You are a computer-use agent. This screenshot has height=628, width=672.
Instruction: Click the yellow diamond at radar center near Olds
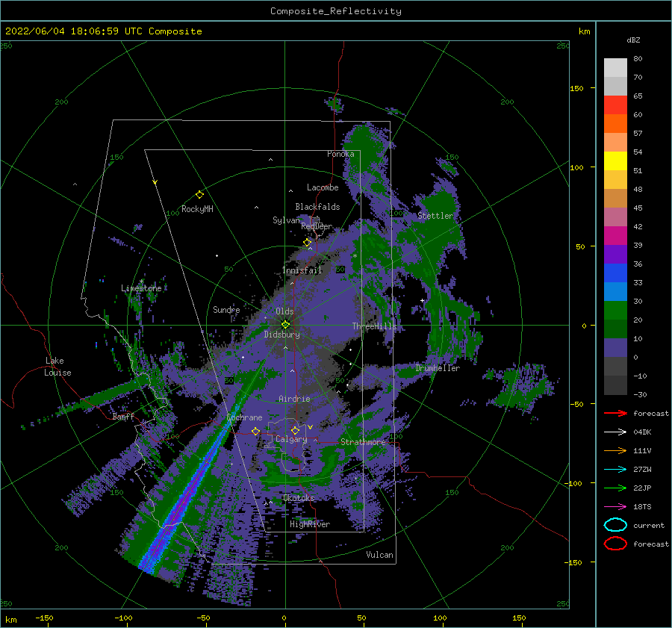click(x=285, y=325)
